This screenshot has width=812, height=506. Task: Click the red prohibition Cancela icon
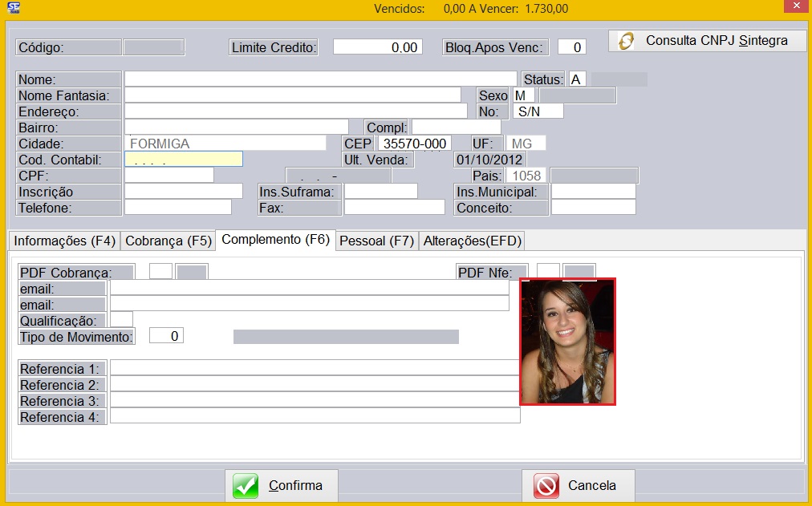click(x=546, y=486)
